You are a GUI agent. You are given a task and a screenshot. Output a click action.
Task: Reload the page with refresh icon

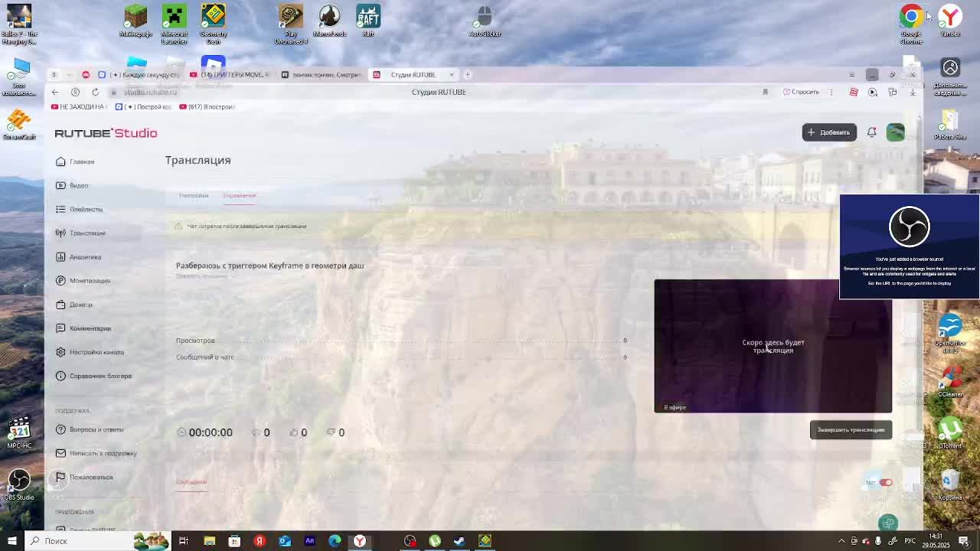click(95, 92)
